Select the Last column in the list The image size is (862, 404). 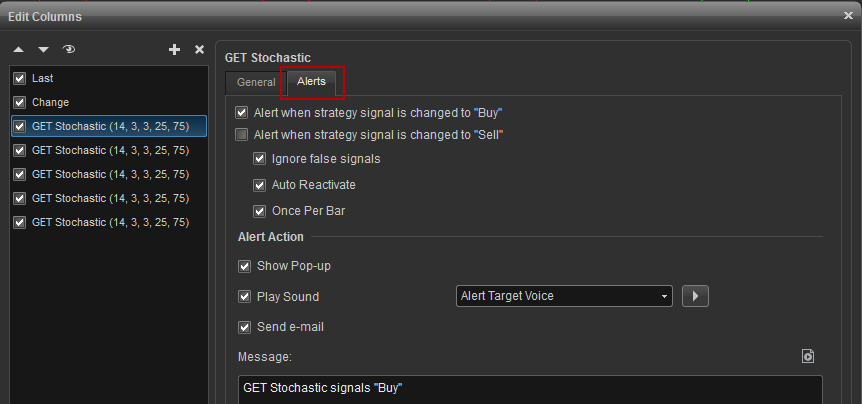pos(109,79)
